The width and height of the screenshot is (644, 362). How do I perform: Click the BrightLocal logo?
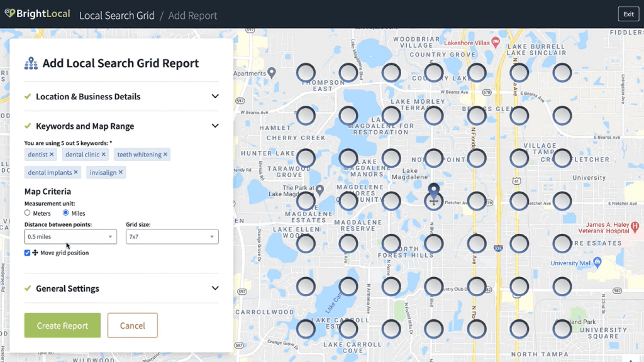pos(36,13)
